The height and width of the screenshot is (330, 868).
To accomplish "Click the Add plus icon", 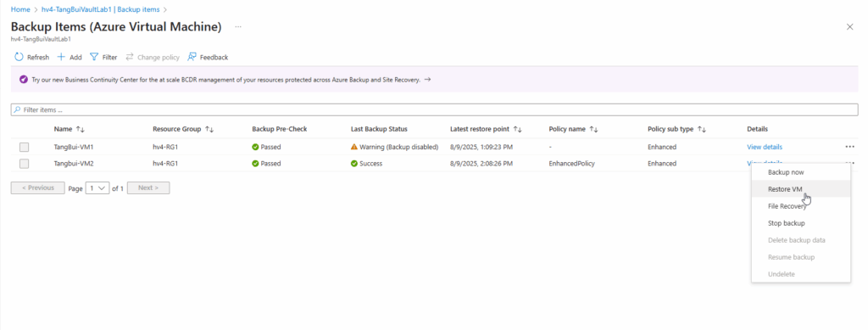I will click(61, 57).
